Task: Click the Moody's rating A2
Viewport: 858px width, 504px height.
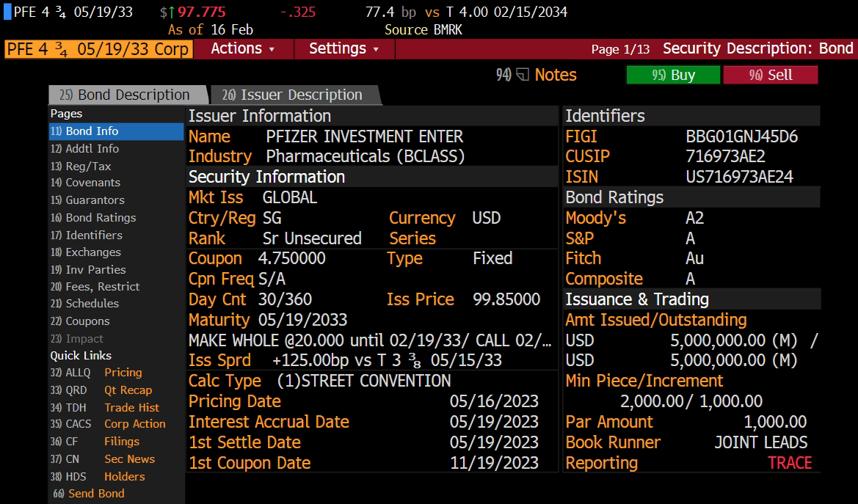Action: coord(694,218)
